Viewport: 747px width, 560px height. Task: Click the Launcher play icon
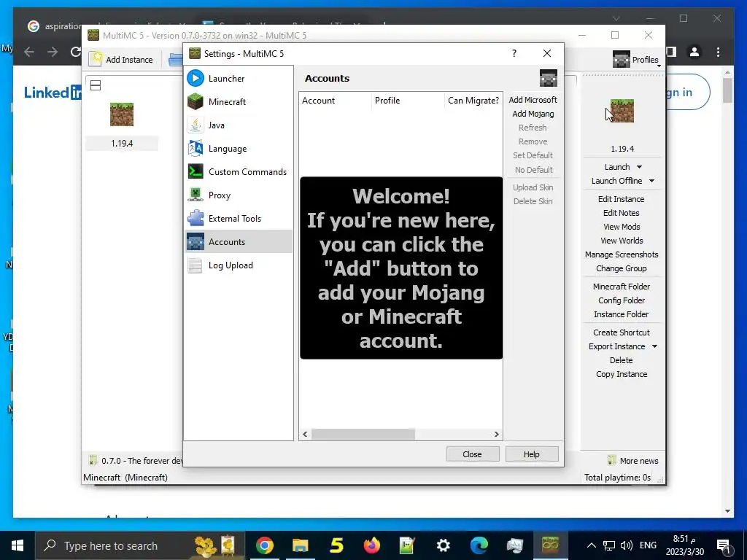[x=196, y=78]
